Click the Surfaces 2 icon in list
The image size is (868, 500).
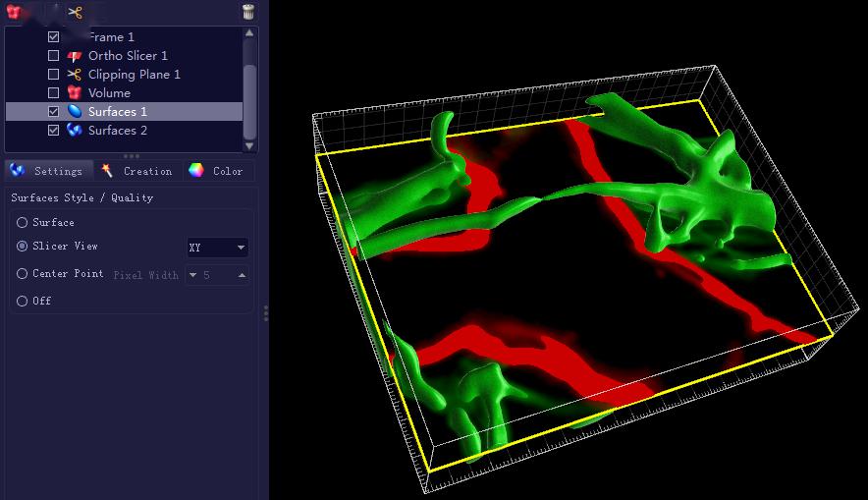pyautogui.click(x=75, y=131)
